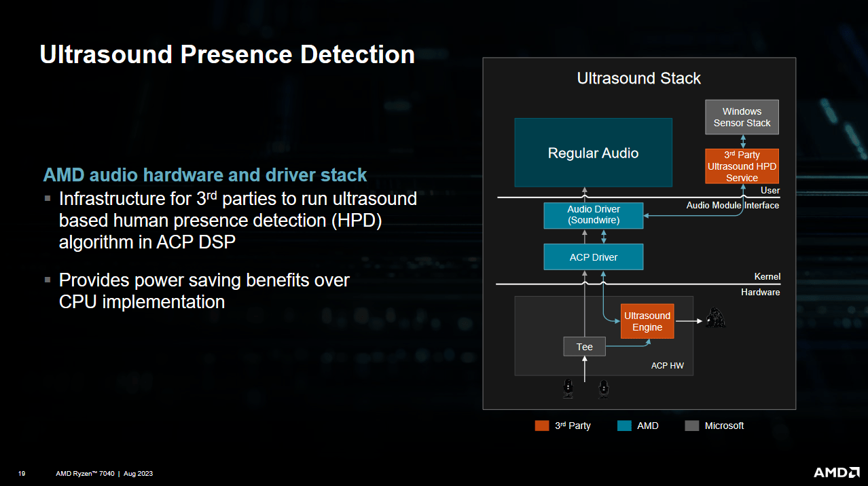Click the slide number 19
This screenshot has height=486, width=868.
point(21,473)
